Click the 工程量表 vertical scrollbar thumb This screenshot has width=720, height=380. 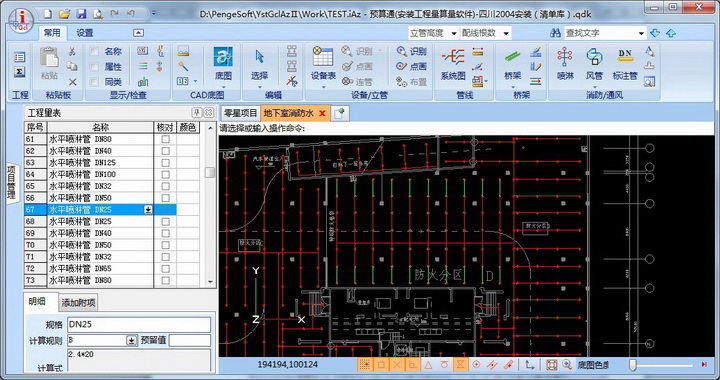click(210, 172)
